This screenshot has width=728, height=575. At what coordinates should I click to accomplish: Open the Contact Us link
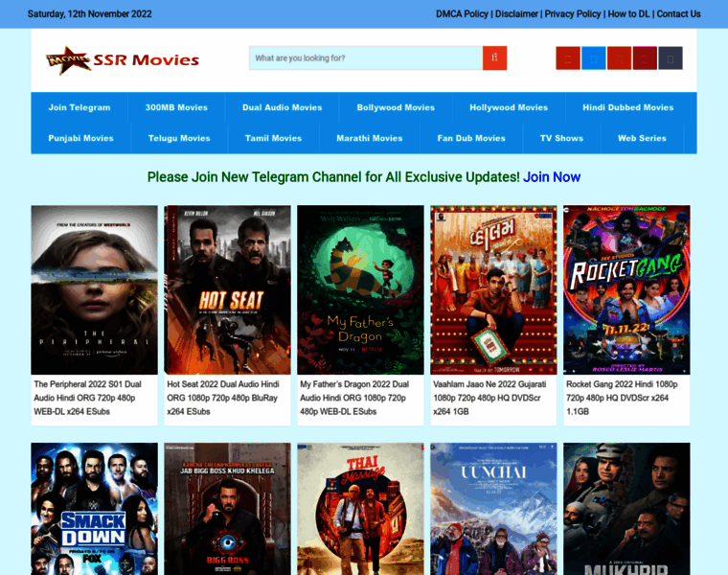(x=678, y=14)
